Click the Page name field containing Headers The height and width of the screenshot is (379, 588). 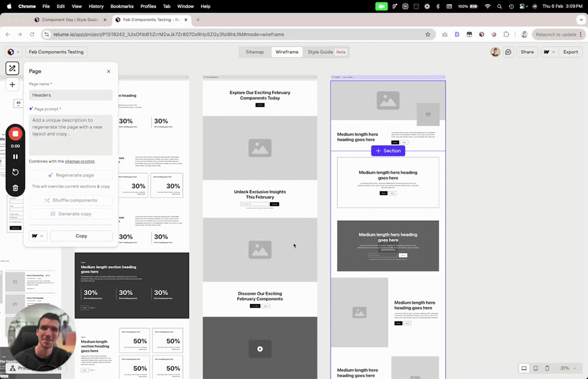pyautogui.click(x=71, y=95)
